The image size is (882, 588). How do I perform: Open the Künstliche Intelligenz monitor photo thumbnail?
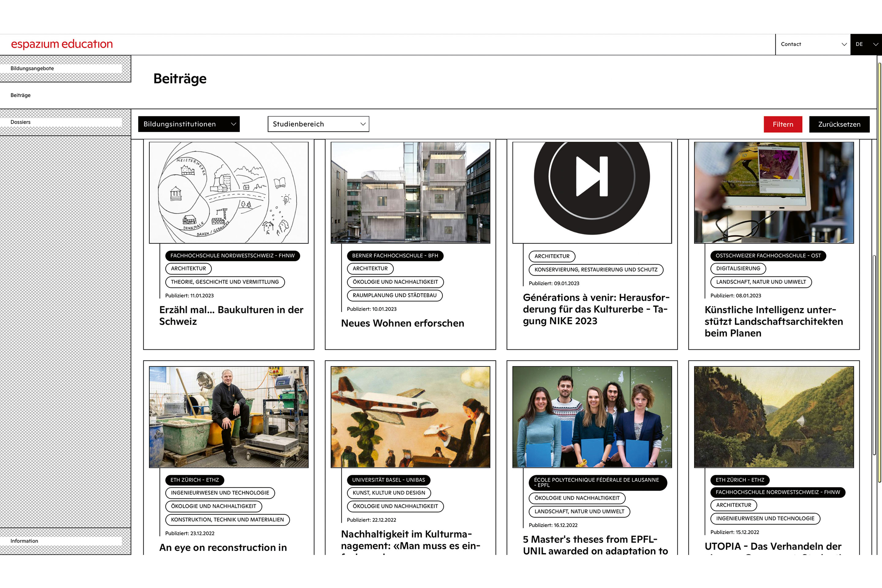pyautogui.click(x=774, y=192)
